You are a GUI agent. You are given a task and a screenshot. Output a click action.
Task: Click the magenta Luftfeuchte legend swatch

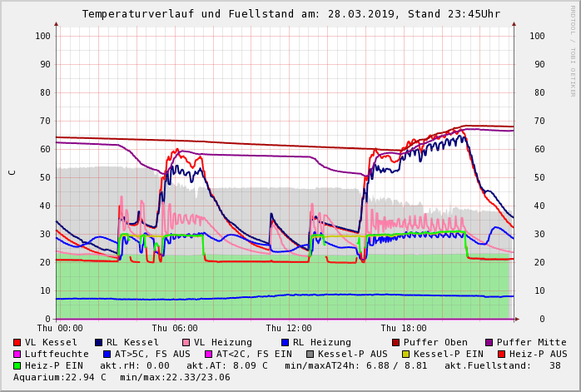click(17, 354)
